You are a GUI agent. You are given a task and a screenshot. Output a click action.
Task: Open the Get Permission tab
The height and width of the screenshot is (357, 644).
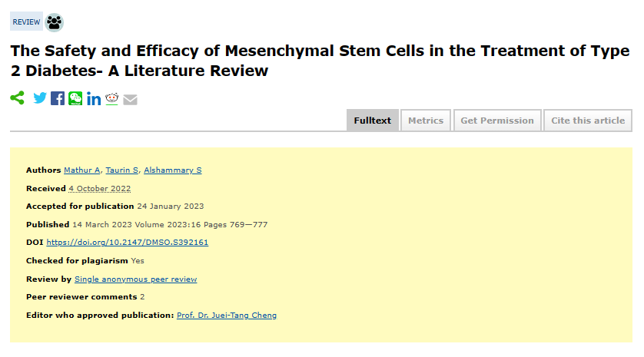pyautogui.click(x=496, y=121)
